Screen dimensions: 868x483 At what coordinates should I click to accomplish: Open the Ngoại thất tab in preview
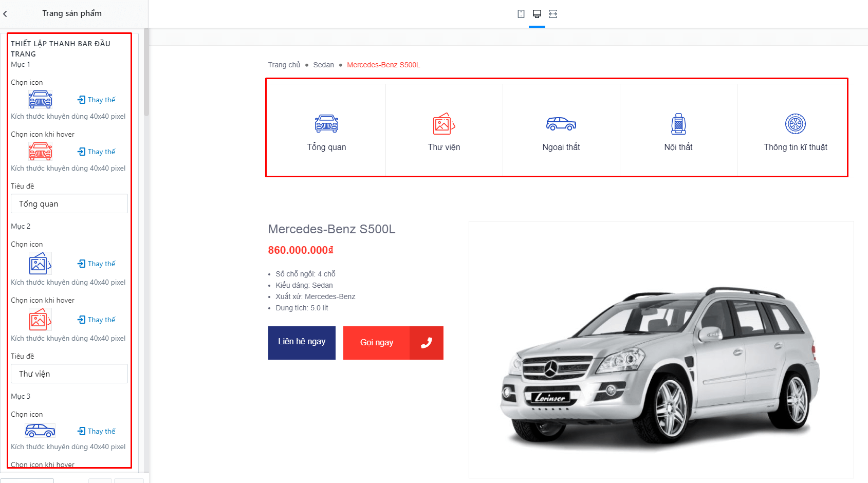(x=561, y=130)
